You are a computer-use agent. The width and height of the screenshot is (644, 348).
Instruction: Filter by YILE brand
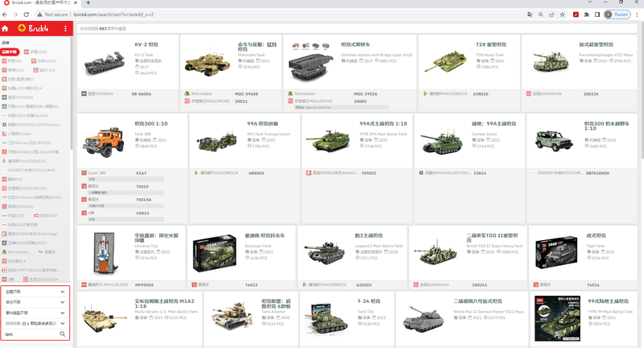[x=44, y=70]
